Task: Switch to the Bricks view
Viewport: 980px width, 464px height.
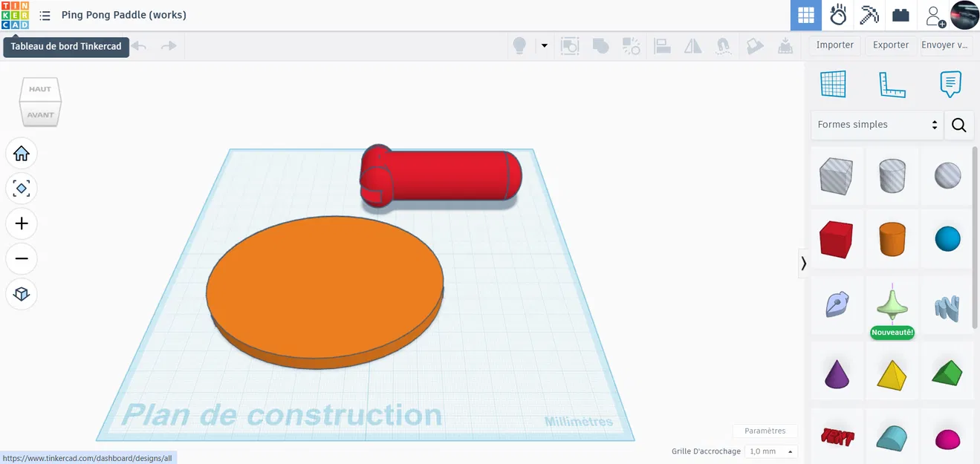Action: point(901,15)
